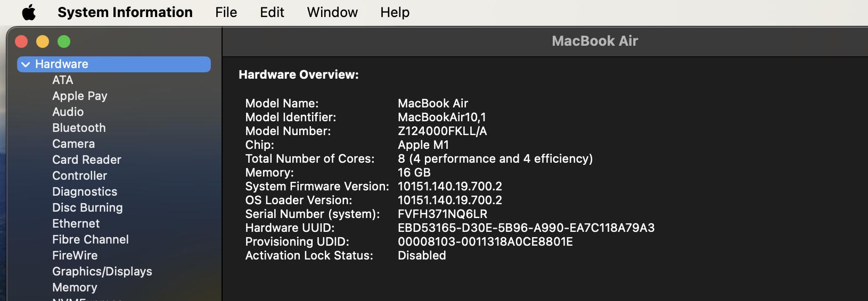Click the Hardware Overview heading

[299, 75]
